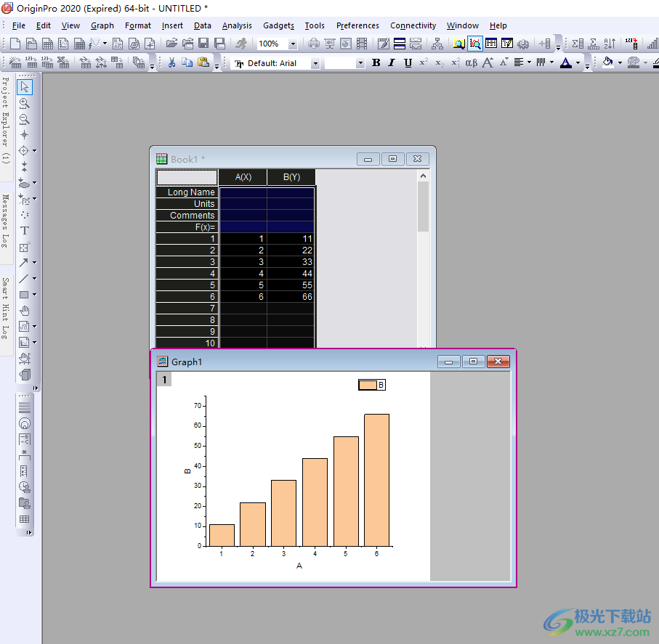Click the Paste clipboard icon
The height and width of the screenshot is (644, 659).
point(203,63)
